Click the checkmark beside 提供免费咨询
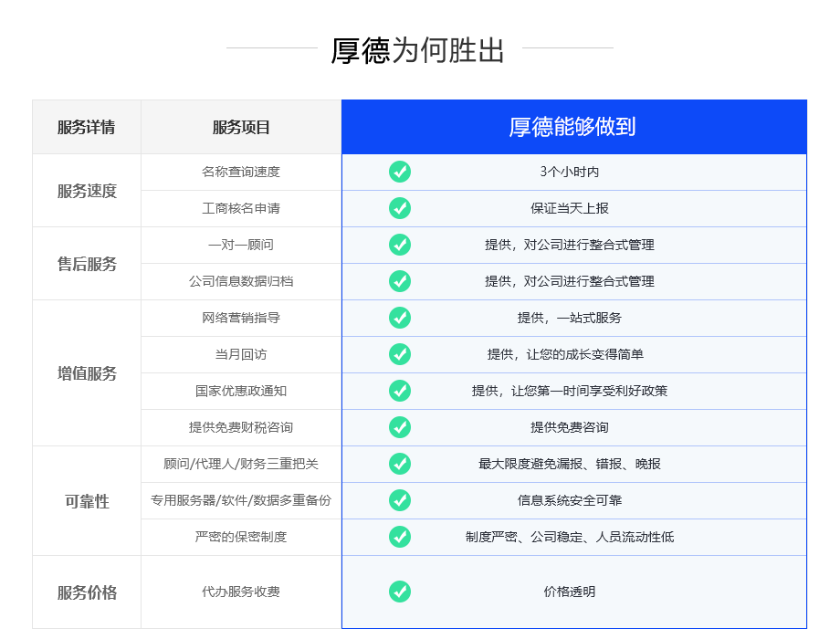The width and height of the screenshot is (840, 639). click(400, 427)
